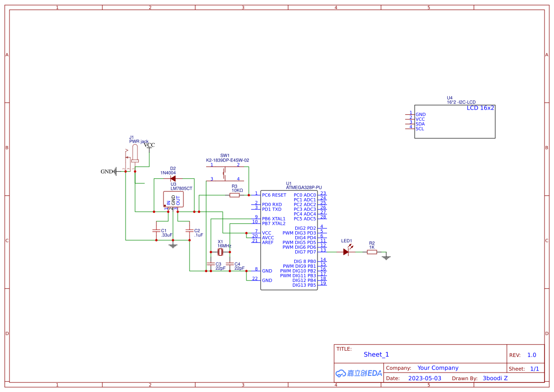Select the 16MHz crystal X1
Viewport: 554px width, 392px height.
click(219, 251)
